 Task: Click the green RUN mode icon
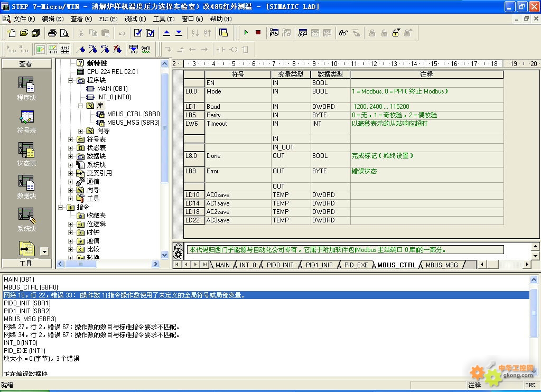tap(246, 32)
